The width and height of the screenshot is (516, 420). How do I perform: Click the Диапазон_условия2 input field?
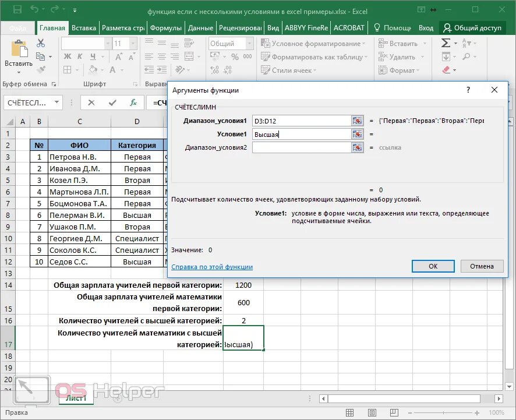pos(302,147)
